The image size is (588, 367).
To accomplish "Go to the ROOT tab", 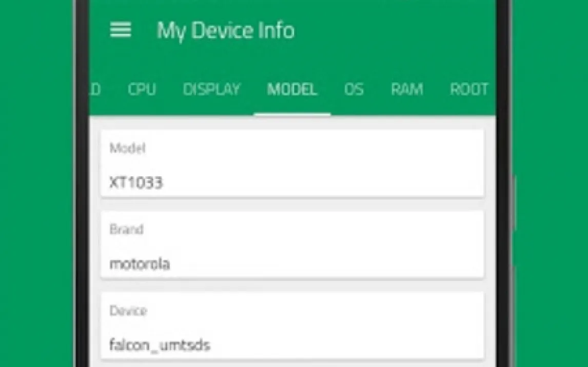I will [x=469, y=89].
